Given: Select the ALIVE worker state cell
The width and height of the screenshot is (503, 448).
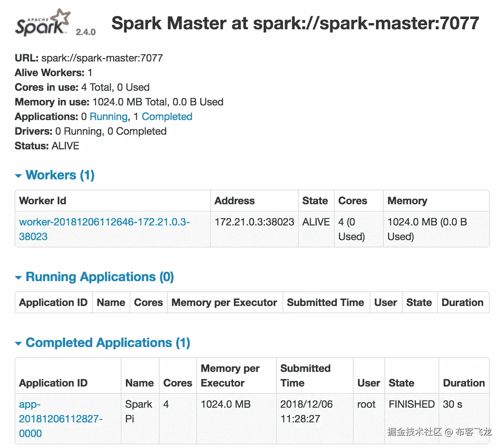Looking at the screenshot, I should [x=316, y=222].
